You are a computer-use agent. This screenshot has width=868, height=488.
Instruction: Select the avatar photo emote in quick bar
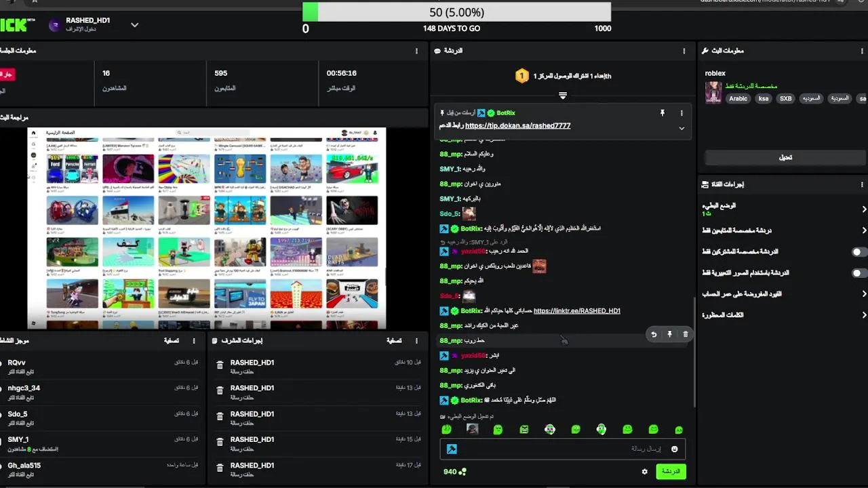coord(473,429)
